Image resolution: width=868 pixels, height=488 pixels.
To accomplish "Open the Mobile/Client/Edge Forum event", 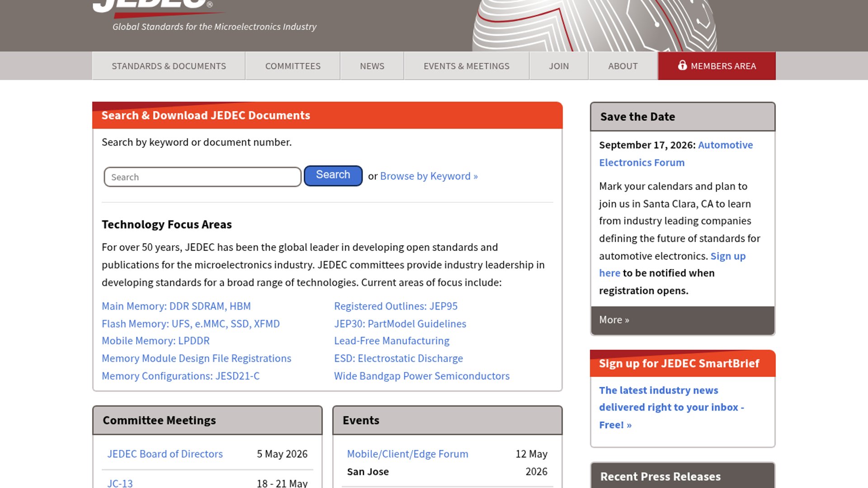I will click(407, 454).
